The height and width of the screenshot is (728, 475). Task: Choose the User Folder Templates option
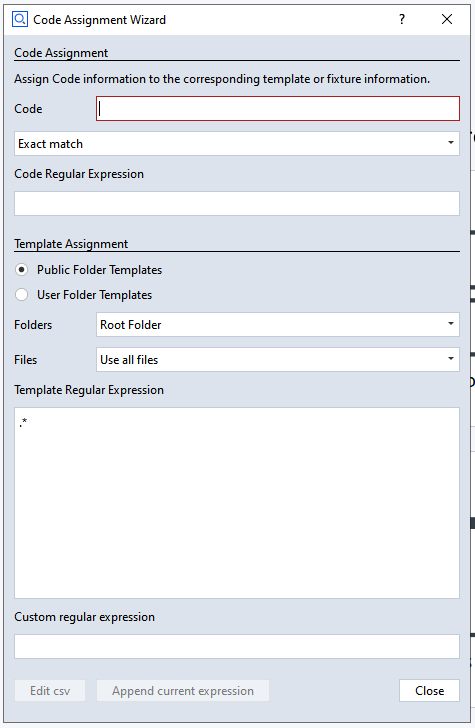click(21, 295)
